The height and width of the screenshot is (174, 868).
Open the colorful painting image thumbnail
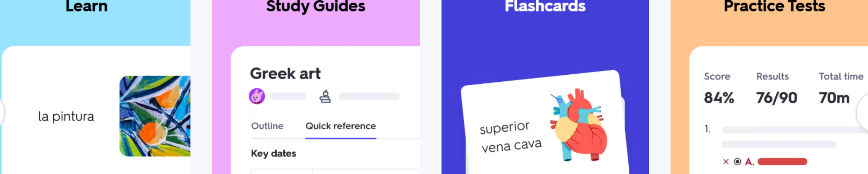155,116
